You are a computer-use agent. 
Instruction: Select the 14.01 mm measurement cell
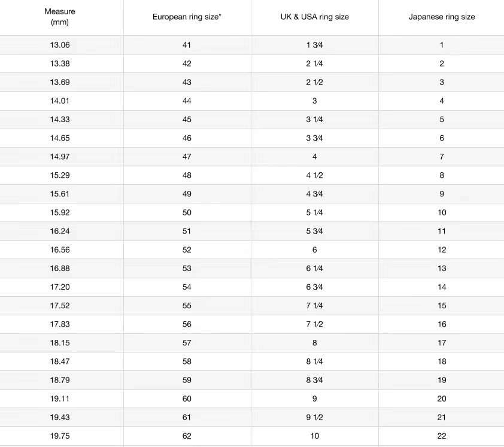(59, 101)
